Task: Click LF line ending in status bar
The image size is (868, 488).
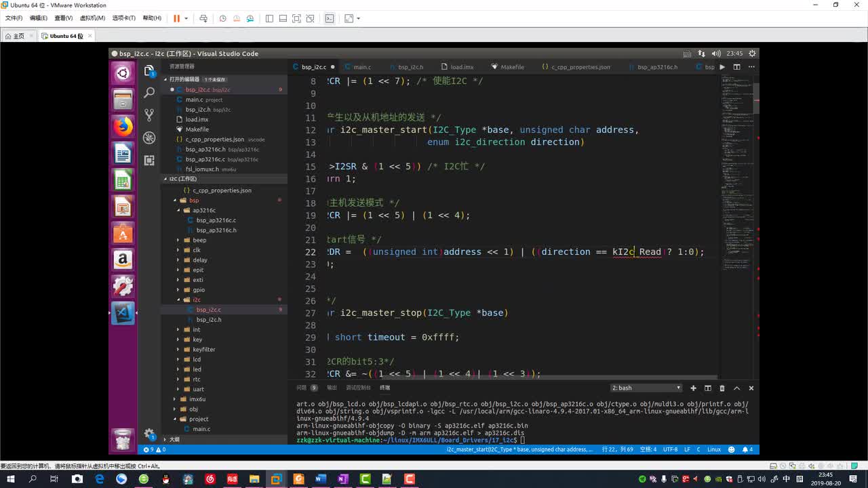Action: click(x=687, y=449)
